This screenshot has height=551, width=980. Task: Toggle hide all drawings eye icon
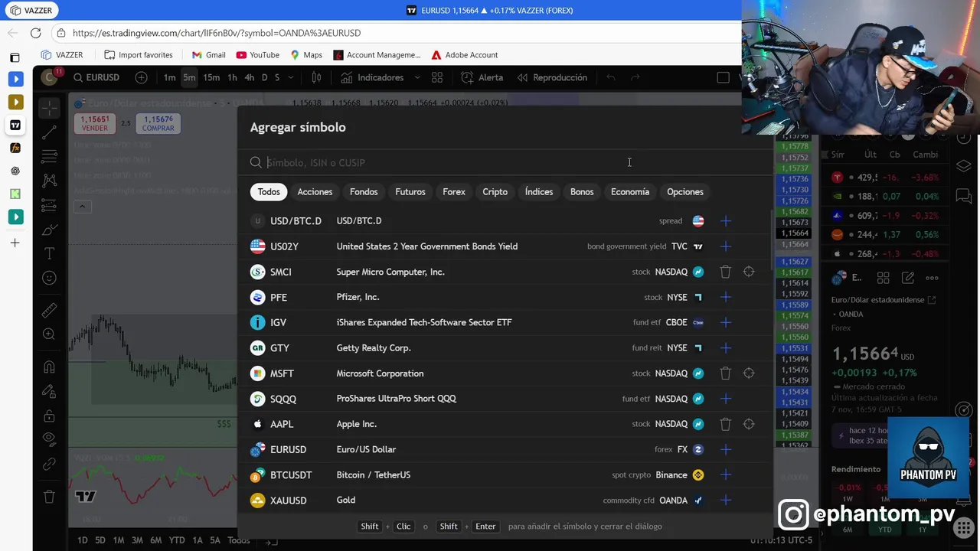point(49,439)
